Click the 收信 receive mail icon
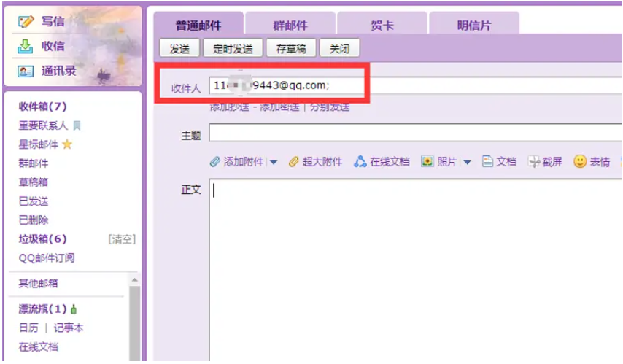This screenshot has width=623, height=364. 26,46
